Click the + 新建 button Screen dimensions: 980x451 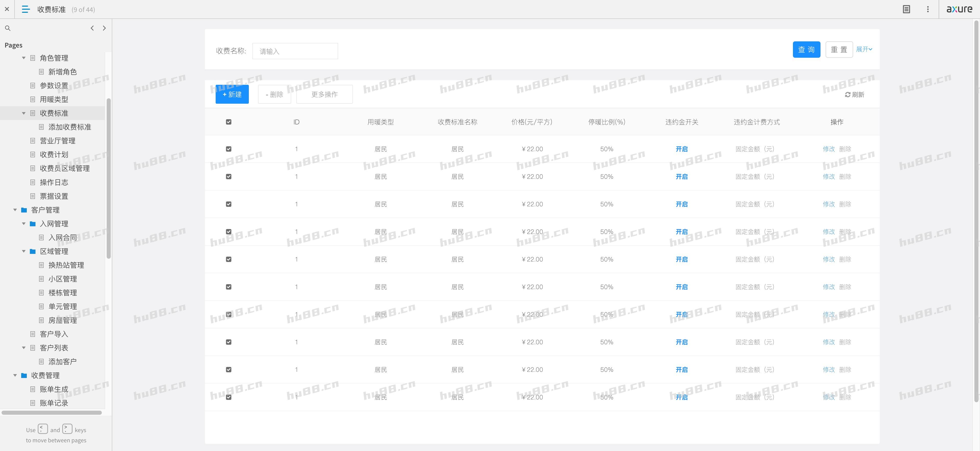coord(232,94)
